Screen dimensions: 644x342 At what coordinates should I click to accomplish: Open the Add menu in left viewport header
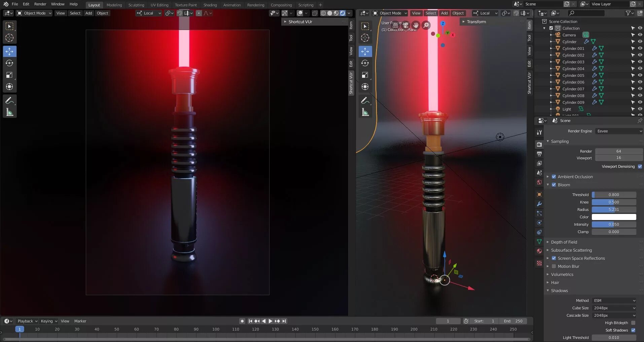(x=88, y=13)
